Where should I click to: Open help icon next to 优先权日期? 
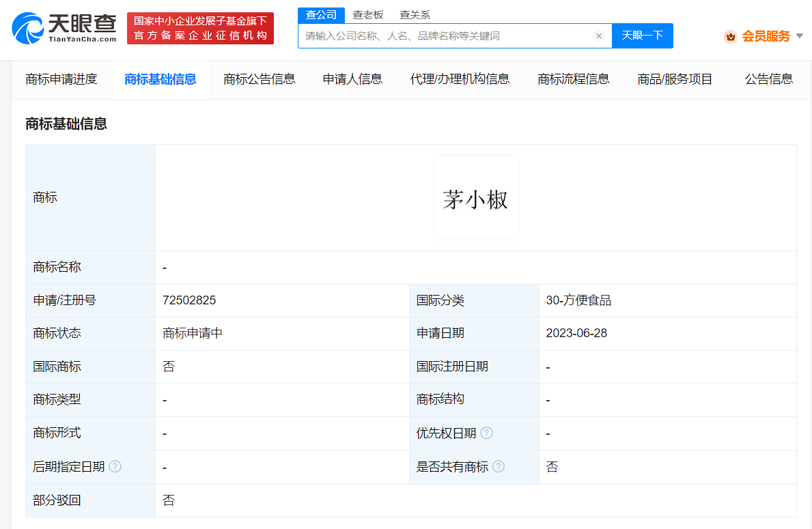coord(486,433)
